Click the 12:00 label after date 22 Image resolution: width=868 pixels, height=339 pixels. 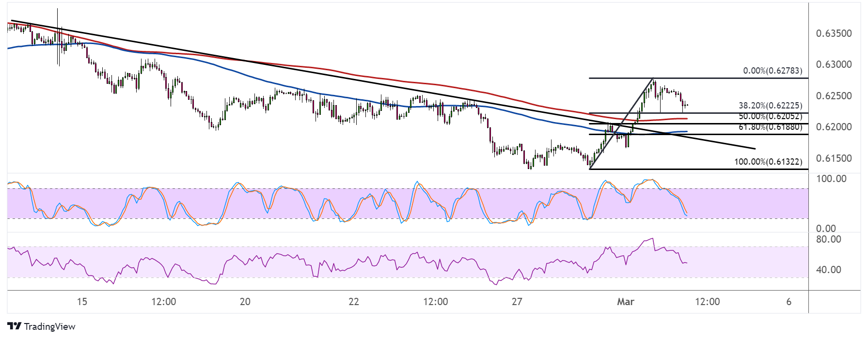click(x=436, y=302)
